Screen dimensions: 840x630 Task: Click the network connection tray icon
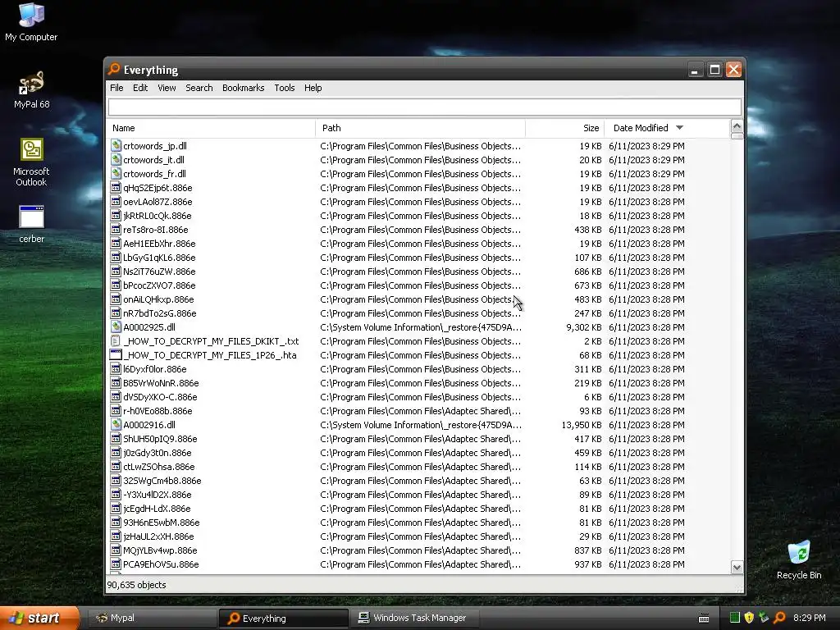point(765,617)
